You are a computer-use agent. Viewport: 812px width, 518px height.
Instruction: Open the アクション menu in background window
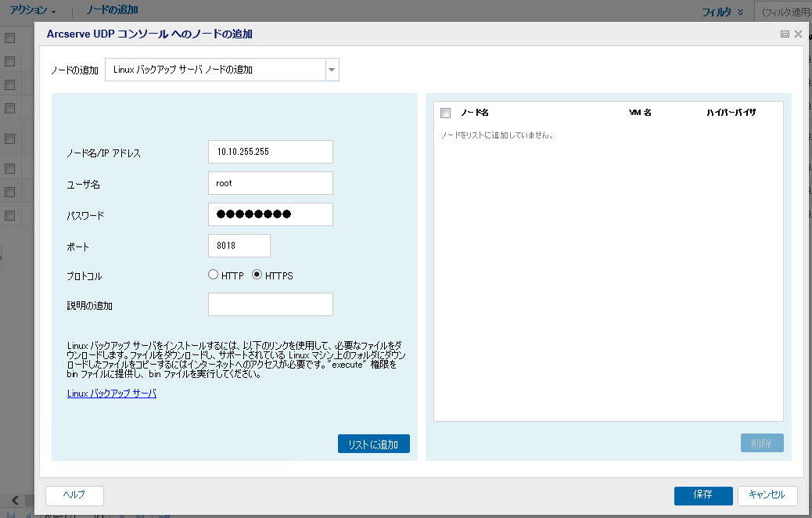(x=33, y=10)
